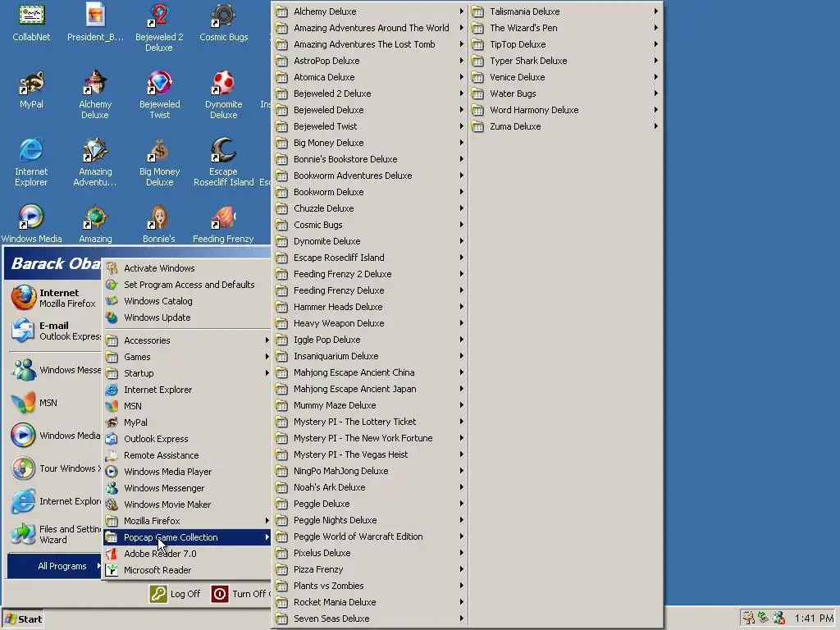
Task: Click the Tour Windows XP icon
Action: 24,468
